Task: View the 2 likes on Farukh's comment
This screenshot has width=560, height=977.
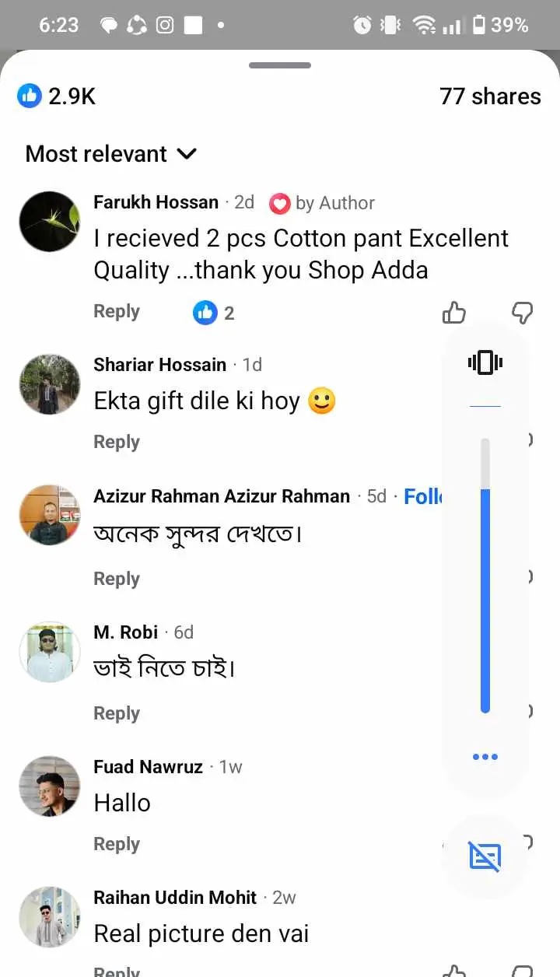Action: pyautogui.click(x=214, y=313)
